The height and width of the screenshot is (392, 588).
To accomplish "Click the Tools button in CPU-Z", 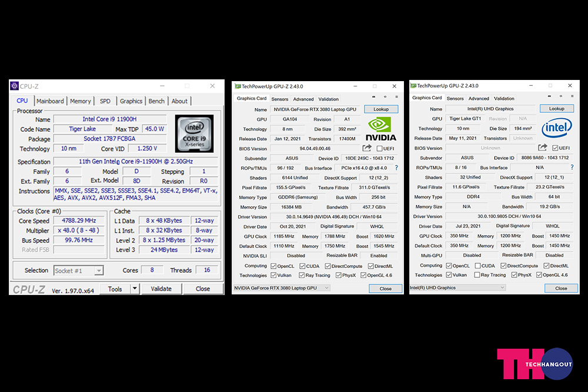I will (115, 289).
